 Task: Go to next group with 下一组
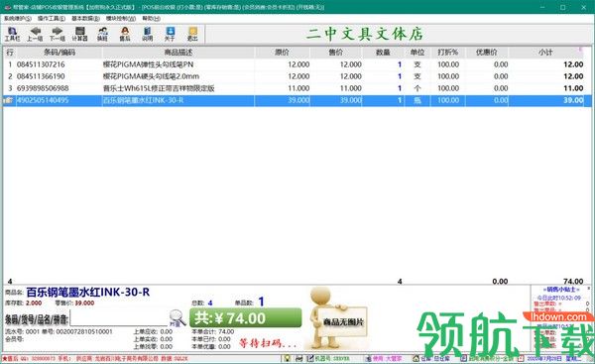tap(58, 34)
